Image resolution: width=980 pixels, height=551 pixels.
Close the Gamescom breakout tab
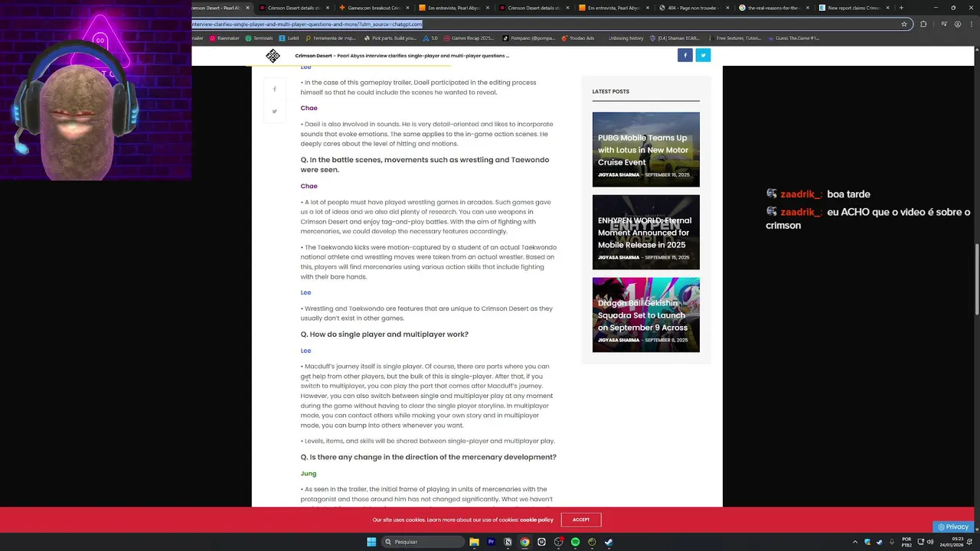coord(407,8)
